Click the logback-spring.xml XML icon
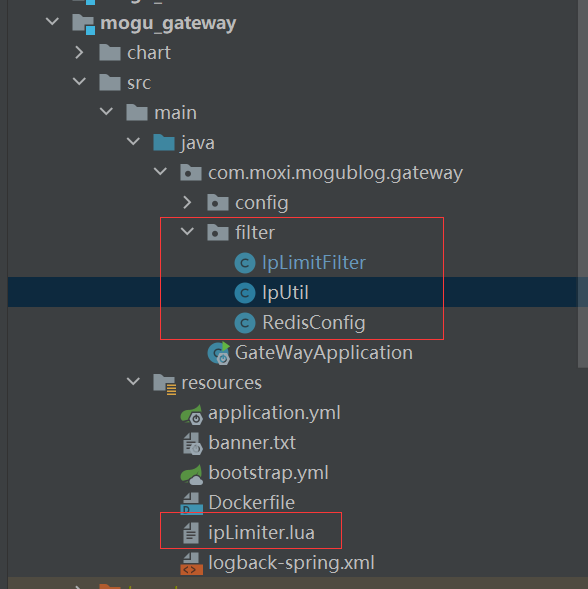The width and height of the screenshot is (588, 589). click(x=192, y=563)
